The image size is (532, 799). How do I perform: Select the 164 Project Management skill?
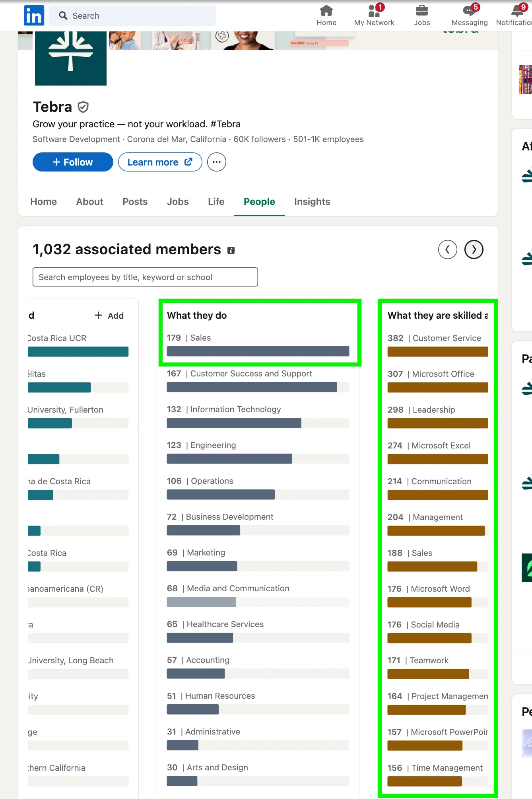438,703
